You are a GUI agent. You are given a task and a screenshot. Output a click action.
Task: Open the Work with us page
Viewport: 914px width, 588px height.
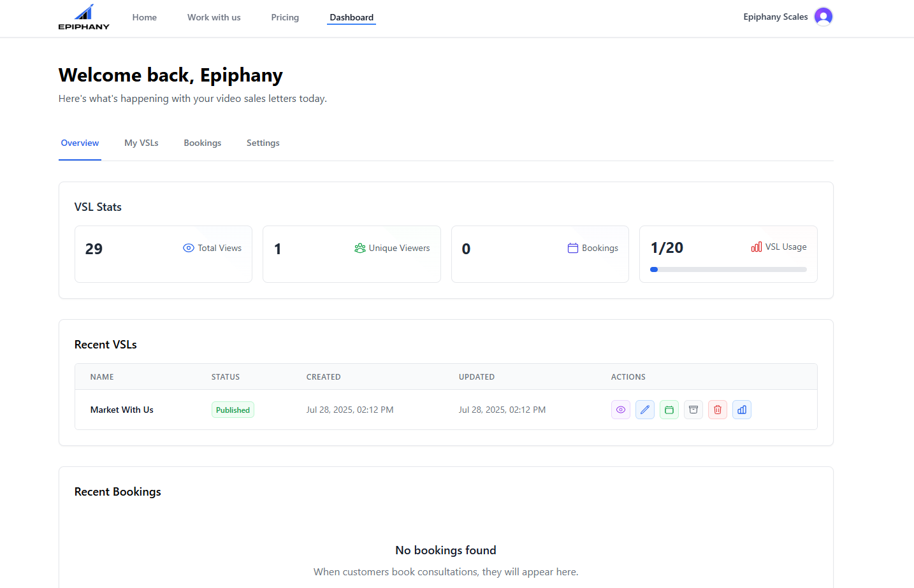pos(214,17)
